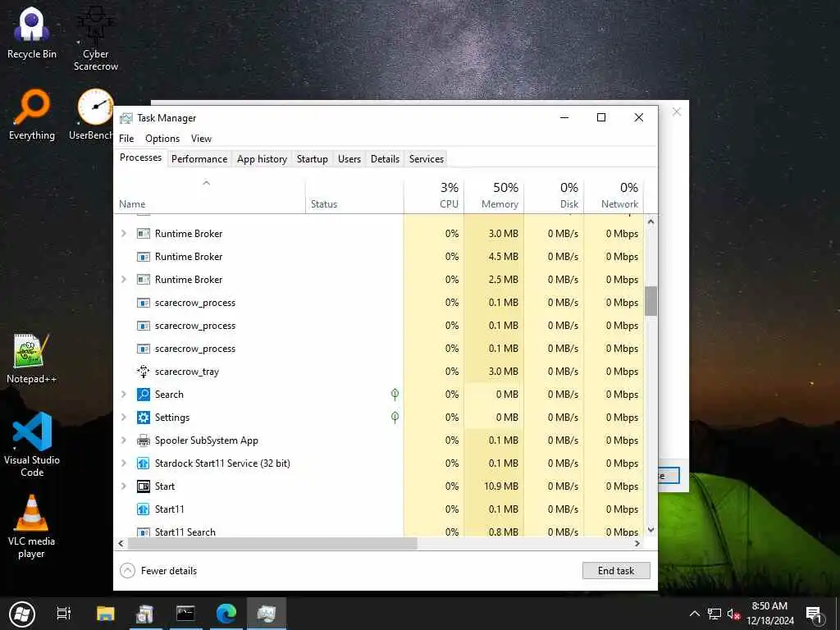The height and width of the screenshot is (630, 840).
Task: Click the vertical scrollbar thumb
Action: 651,301
